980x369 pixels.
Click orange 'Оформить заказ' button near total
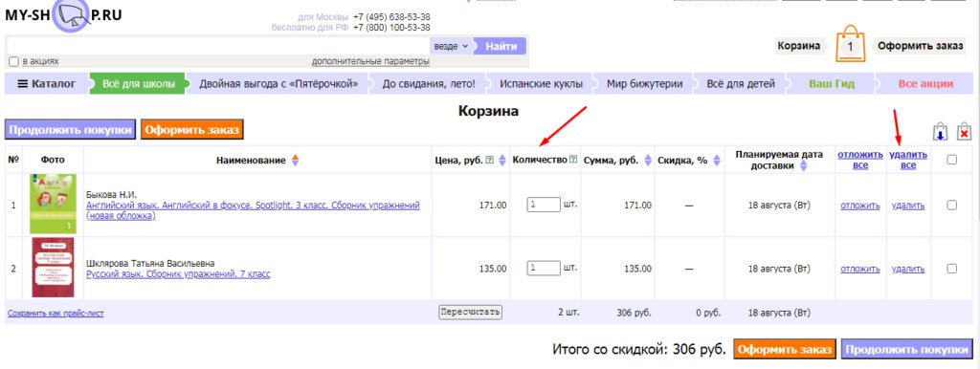(785, 349)
